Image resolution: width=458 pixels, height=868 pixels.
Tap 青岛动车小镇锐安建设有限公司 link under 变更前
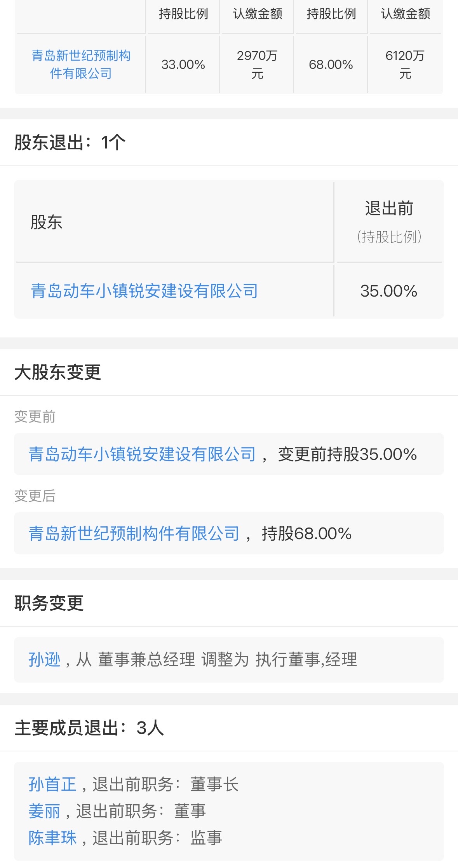(142, 454)
